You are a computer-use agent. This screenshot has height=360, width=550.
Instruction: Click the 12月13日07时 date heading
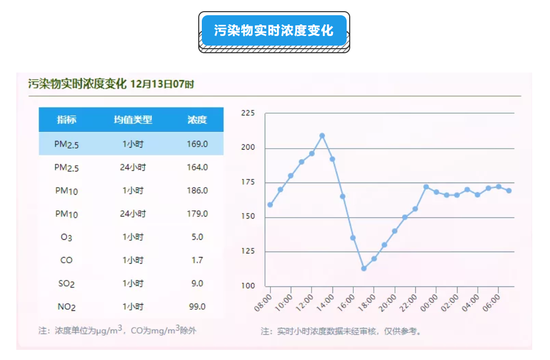[x=162, y=84]
